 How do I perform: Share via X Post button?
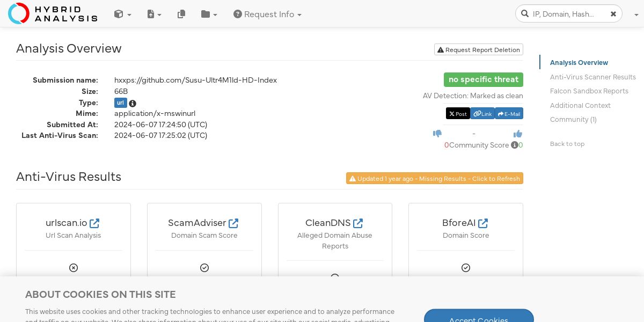[458, 114]
